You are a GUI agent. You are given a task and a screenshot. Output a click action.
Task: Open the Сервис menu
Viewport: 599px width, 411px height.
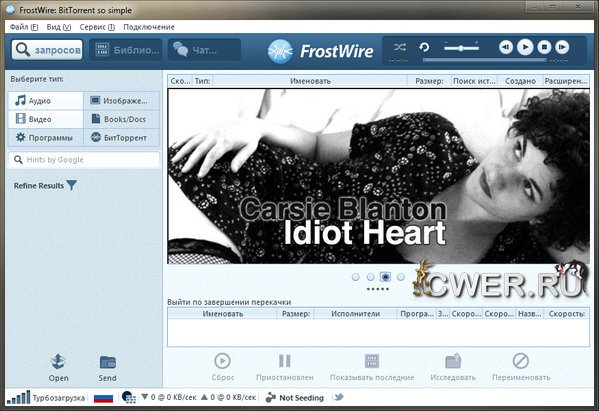[97, 27]
